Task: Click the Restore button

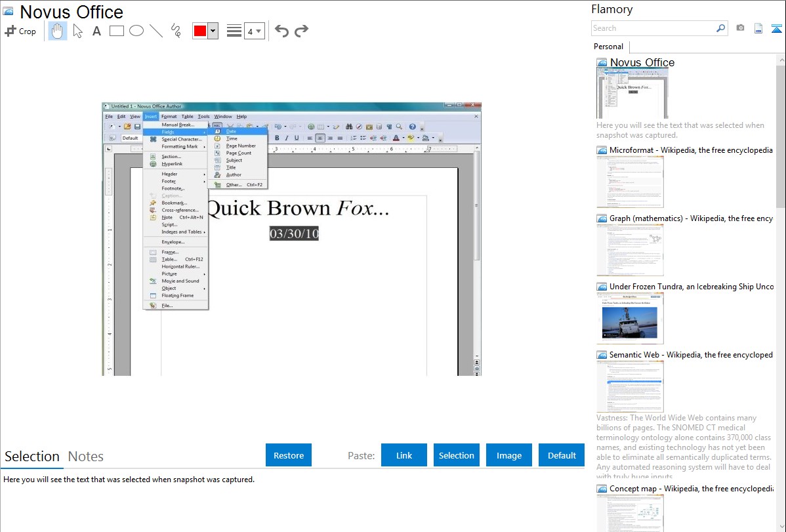Action: [289, 455]
